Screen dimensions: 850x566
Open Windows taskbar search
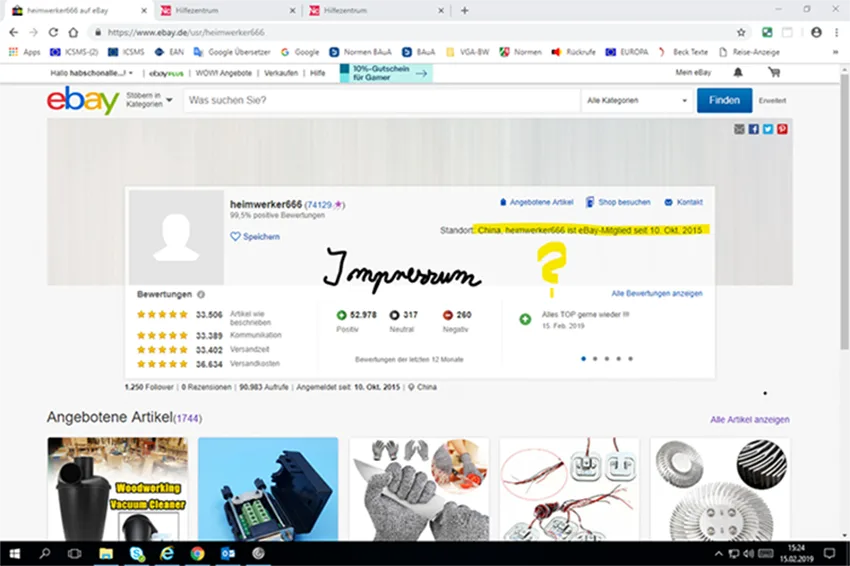point(45,554)
